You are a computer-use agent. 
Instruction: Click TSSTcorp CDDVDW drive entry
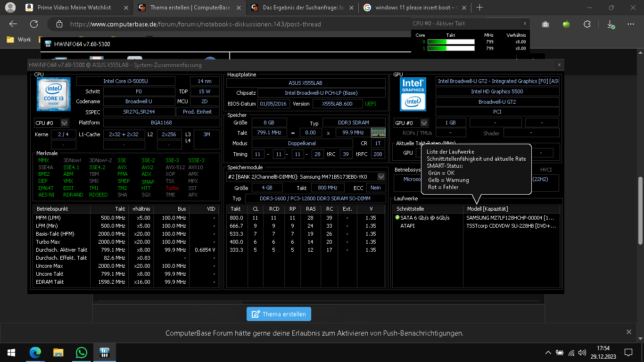click(511, 226)
